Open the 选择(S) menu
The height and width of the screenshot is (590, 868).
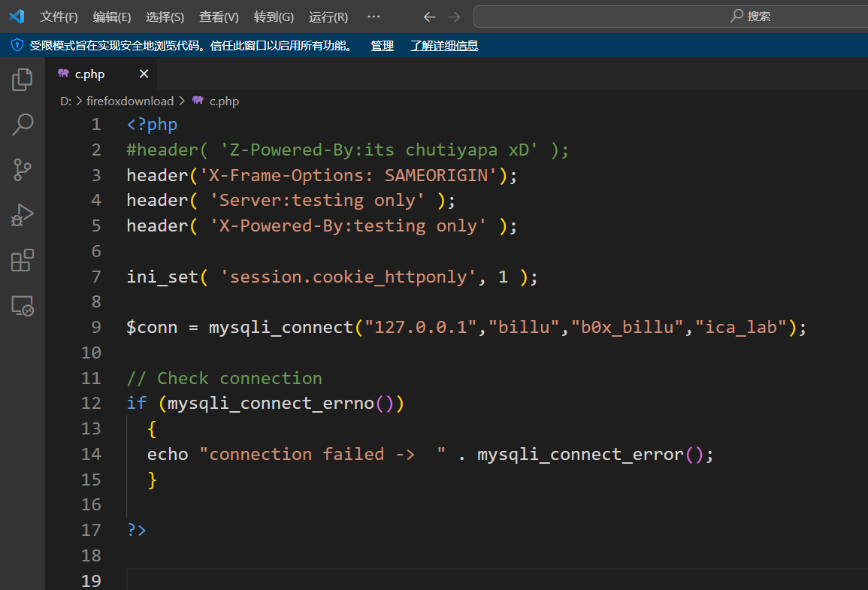pyautogui.click(x=165, y=17)
